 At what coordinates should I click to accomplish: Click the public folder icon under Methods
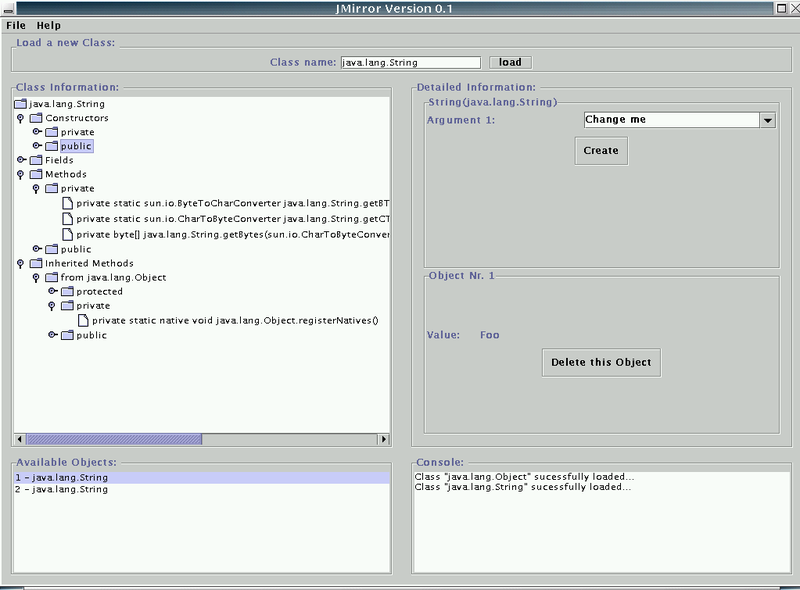coord(52,249)
